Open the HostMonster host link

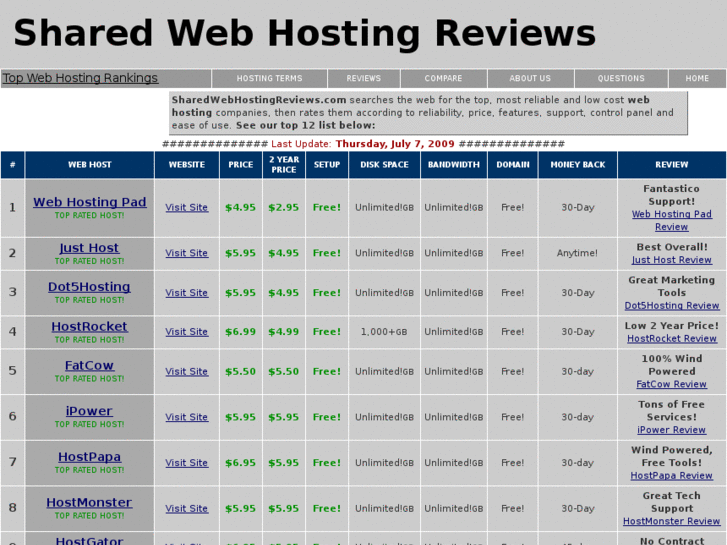89,503
